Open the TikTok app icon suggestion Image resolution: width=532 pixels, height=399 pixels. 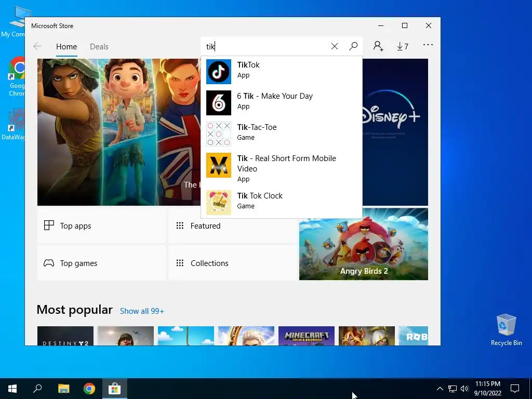(219, 72)
